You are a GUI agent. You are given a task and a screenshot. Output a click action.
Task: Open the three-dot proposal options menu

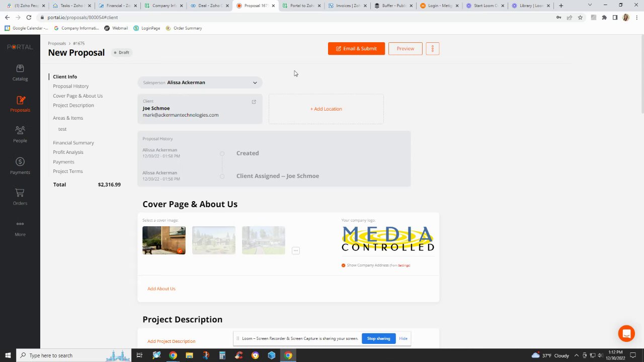click(x=433, y=49)
